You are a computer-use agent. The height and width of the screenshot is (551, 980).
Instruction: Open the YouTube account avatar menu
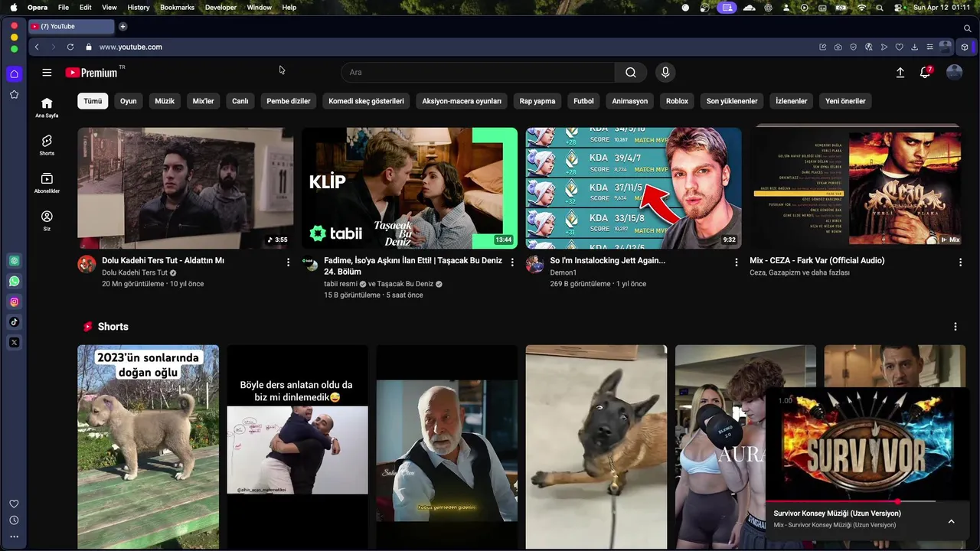(x=954, y=73)
